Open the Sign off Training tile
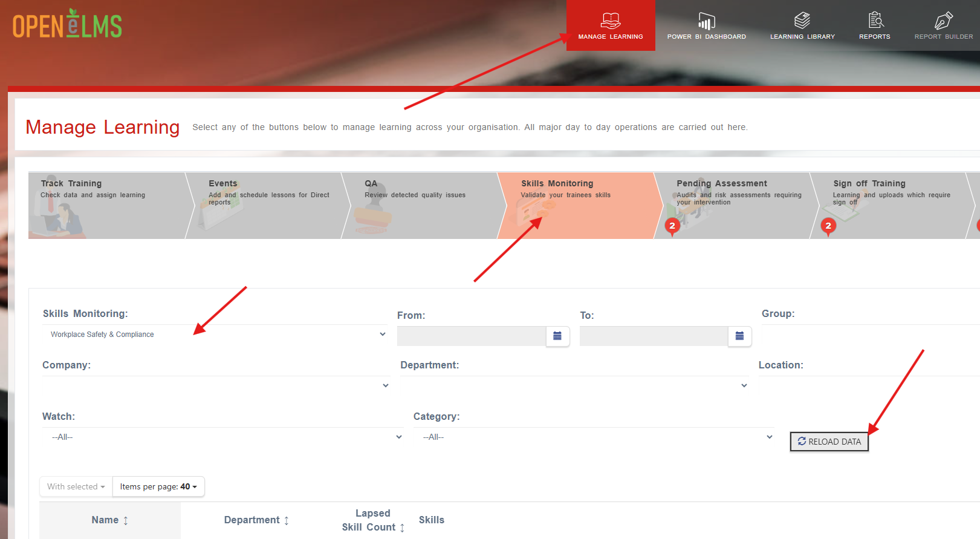The height and width of the screenshot is (539, 980). 891,206
